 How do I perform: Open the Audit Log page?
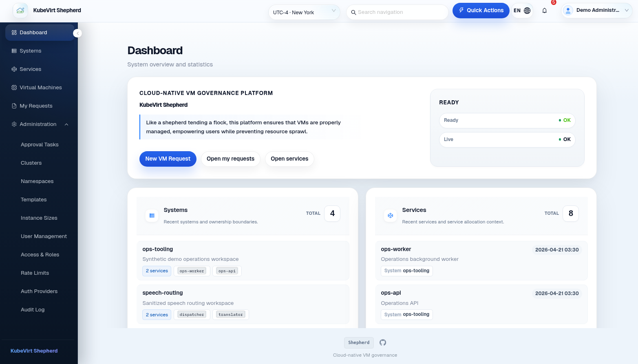pyautogui.click(x=33, y=309)
